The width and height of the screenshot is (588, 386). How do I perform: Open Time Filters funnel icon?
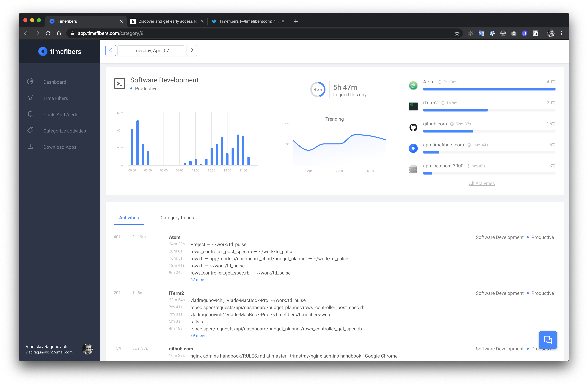pyautogui.click(x=30, y=98)
